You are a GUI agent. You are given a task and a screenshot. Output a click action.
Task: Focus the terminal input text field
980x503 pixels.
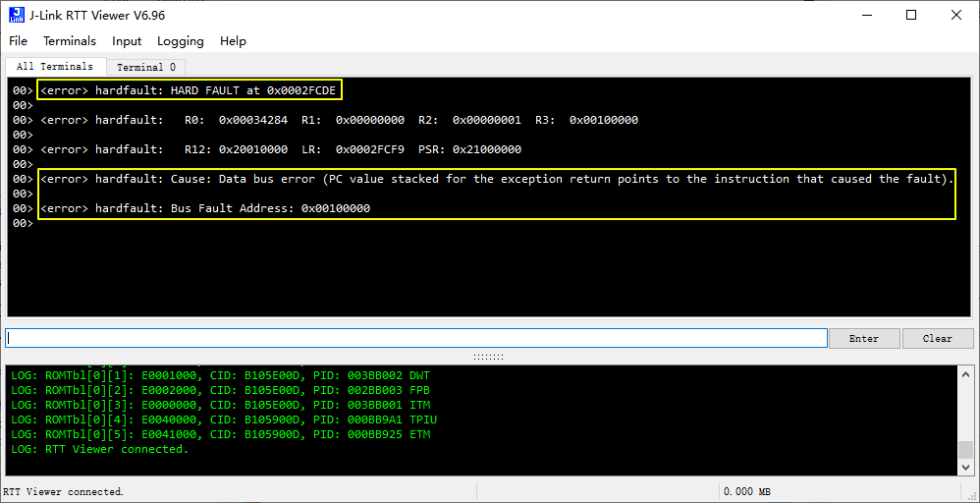416,339
